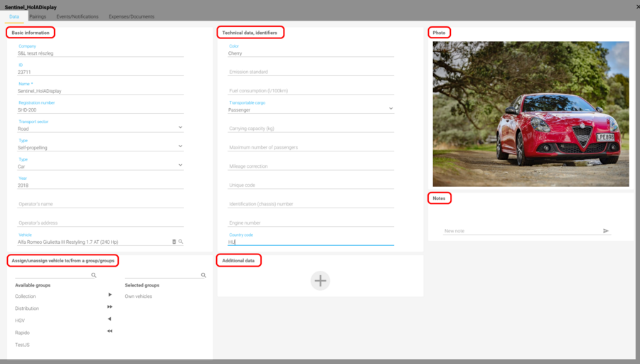Image resolution: width=640 pixels, height=364 pixels.
Task: Click the Company field
Action: pyautogui.click(x=100, y=53)
